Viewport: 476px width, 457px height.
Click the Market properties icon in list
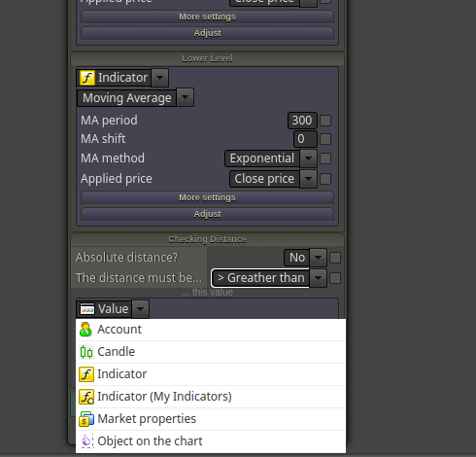tap(86, 419)
